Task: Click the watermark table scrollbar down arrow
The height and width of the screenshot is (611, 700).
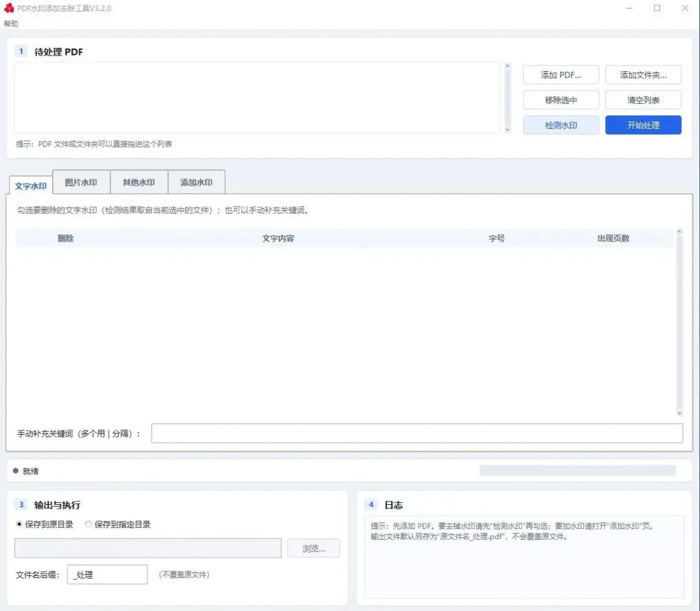Action: click(x=679, y=414)
